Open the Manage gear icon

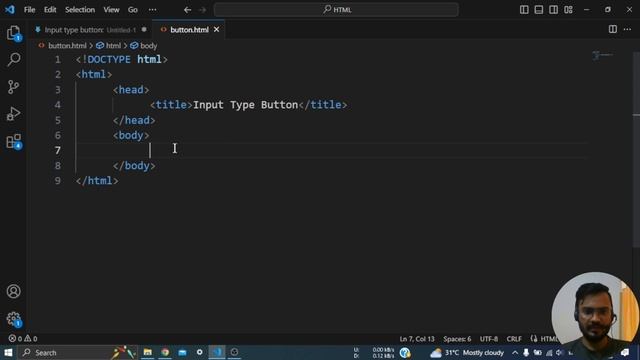tap(13, 318)
